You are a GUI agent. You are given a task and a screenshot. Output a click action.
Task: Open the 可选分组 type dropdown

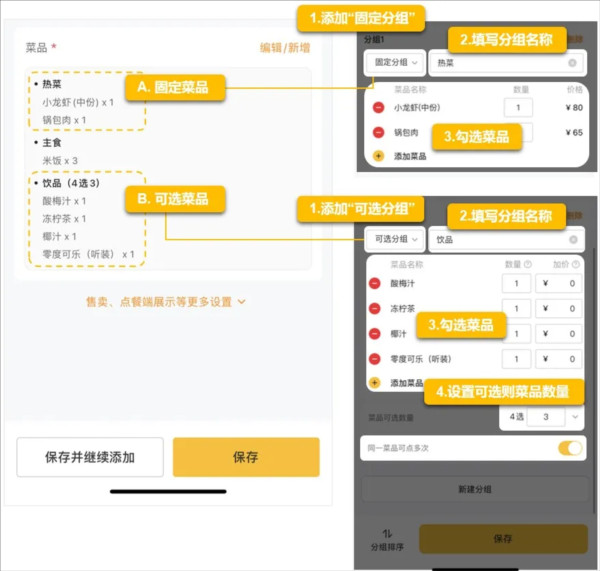click(x=395, y=239)
